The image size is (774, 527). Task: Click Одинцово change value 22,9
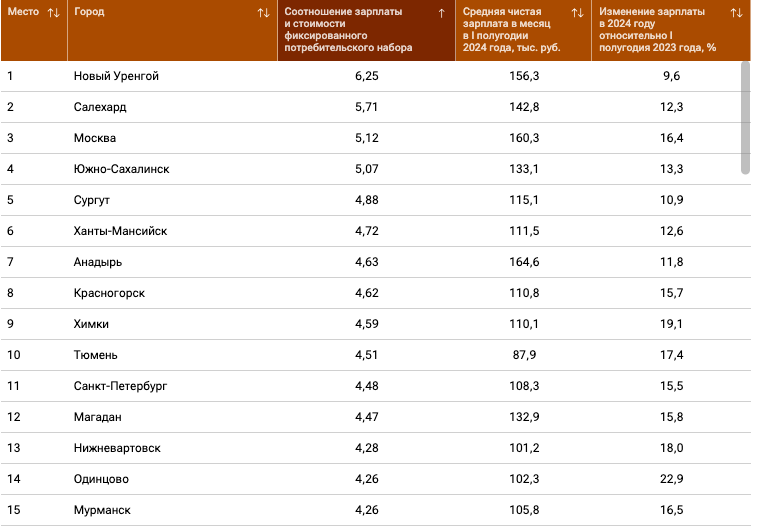(671, 479)
